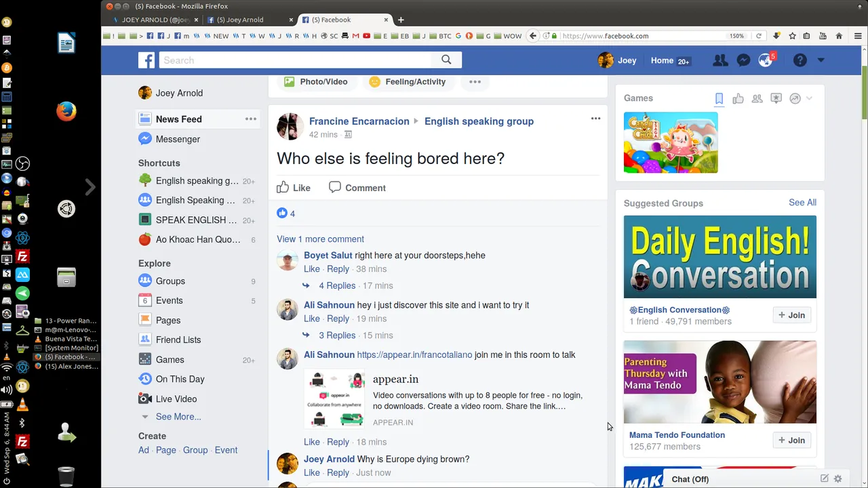Open Pages under Explore
The height and width of the screenshot is (488, 868).
(167, 320)
